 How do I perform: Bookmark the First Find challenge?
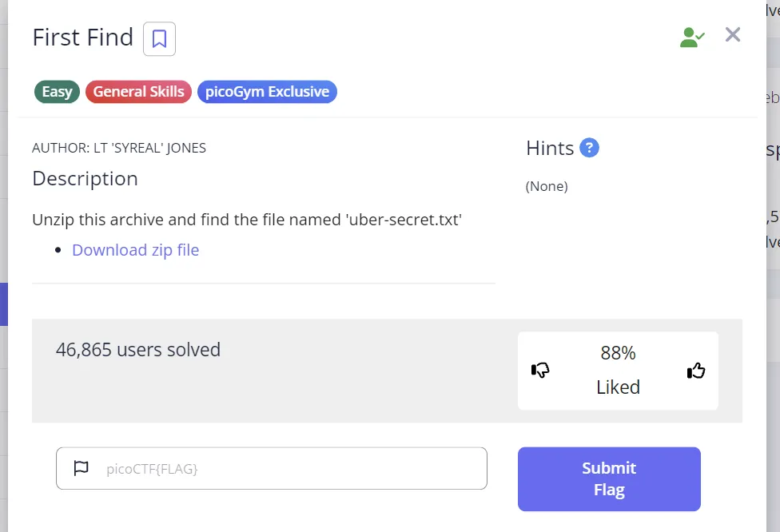click(x=159, y=39)
